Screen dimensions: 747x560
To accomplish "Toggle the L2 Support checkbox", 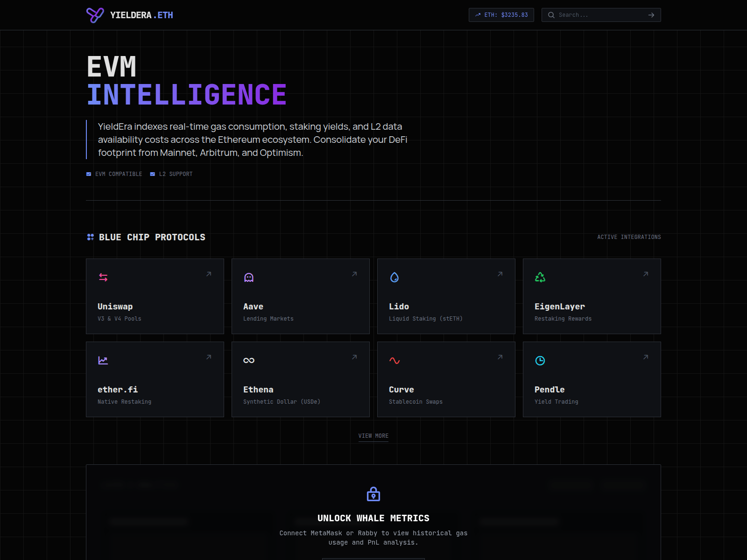I will [x=152, y=174].
